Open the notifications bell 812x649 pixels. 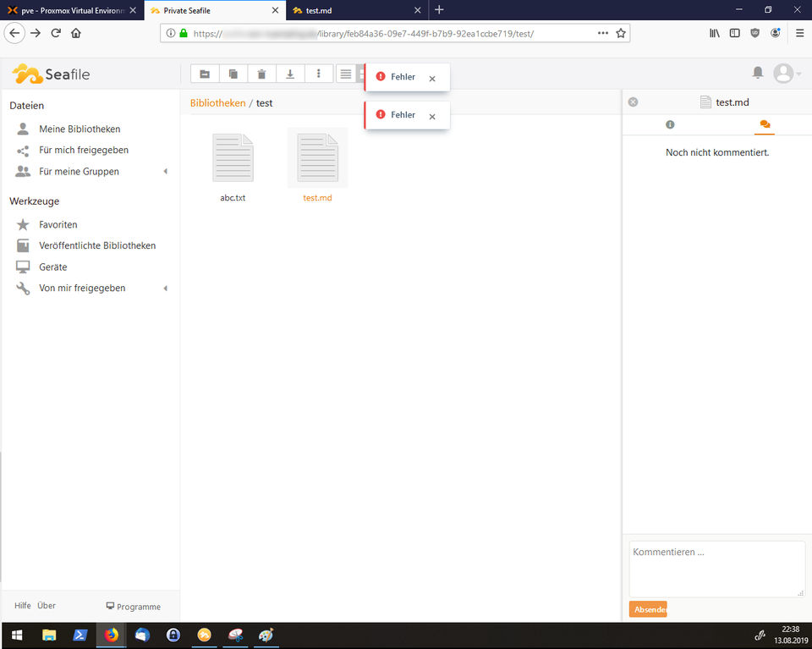(x=758, y=73)
